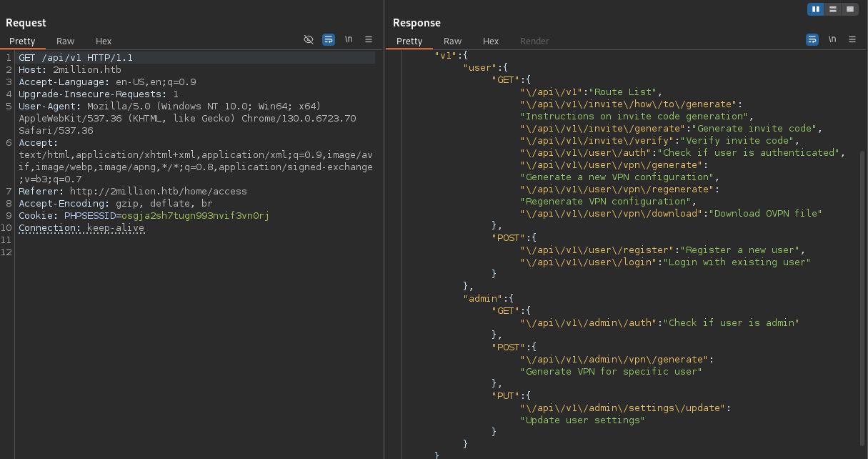Image resolution: width=868 pixels, height=459 pixels.
Task: Click the user vpn download route path
Action: (612, 213)
